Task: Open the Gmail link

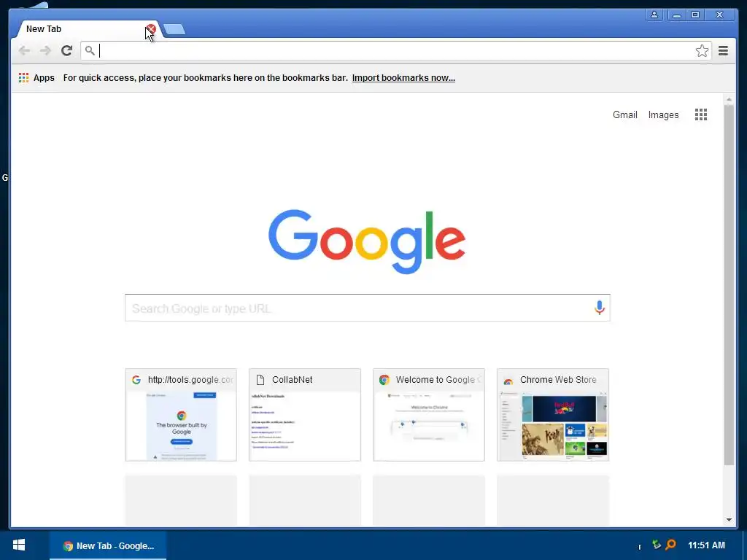Action: 625,114
